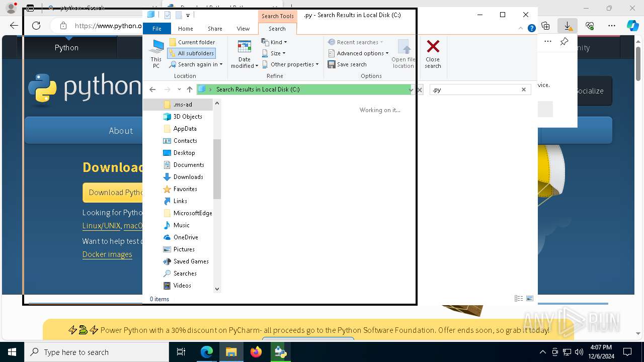Open the Size filter dropdown
Image resolution: width=644 pixels, height=362 pixels.
(273, 53)
